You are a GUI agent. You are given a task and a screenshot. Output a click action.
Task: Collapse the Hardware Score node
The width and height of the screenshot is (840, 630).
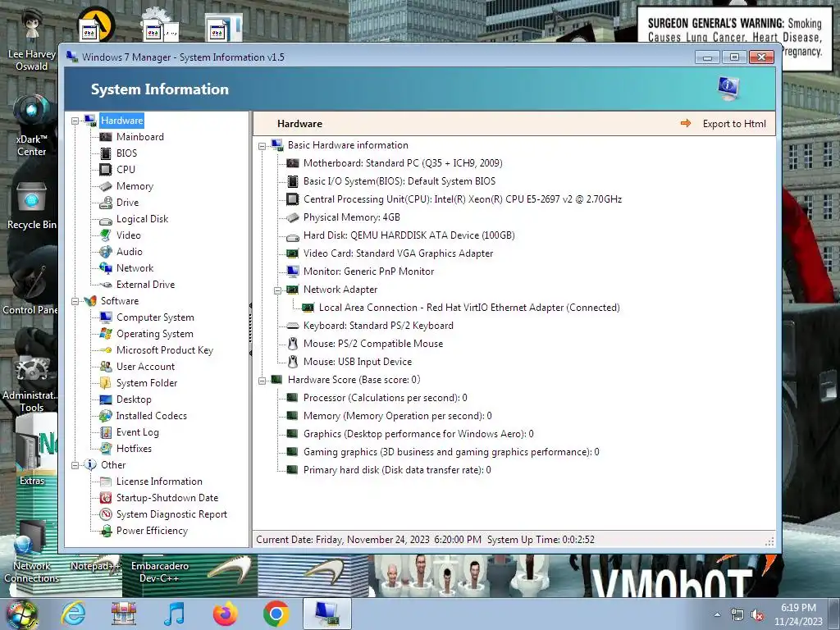pos(262,381)
